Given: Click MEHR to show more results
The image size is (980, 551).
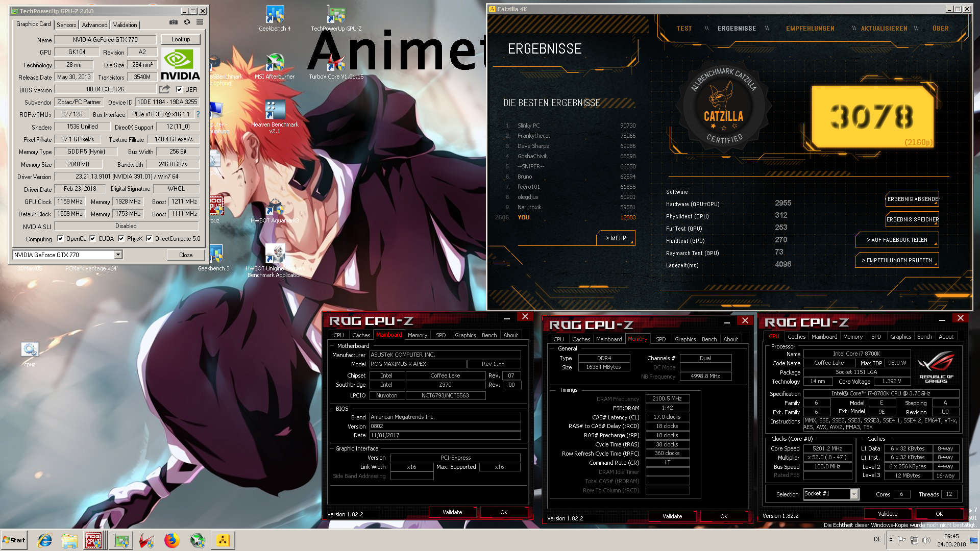Looking at the screenshot, I should pos(616,238).
